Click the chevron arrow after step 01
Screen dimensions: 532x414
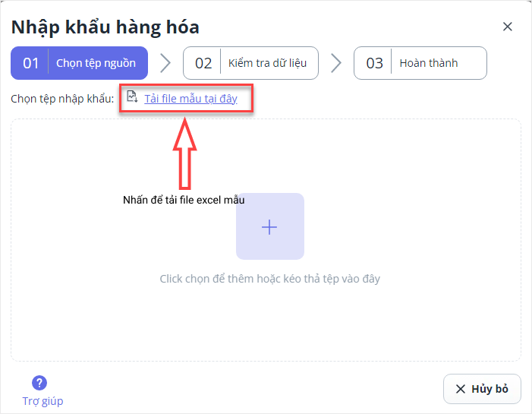[x=165, y=63]
